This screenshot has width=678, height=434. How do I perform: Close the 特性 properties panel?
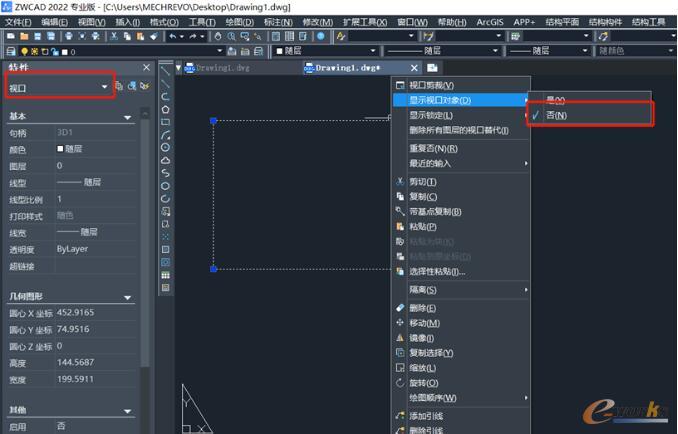146,67
